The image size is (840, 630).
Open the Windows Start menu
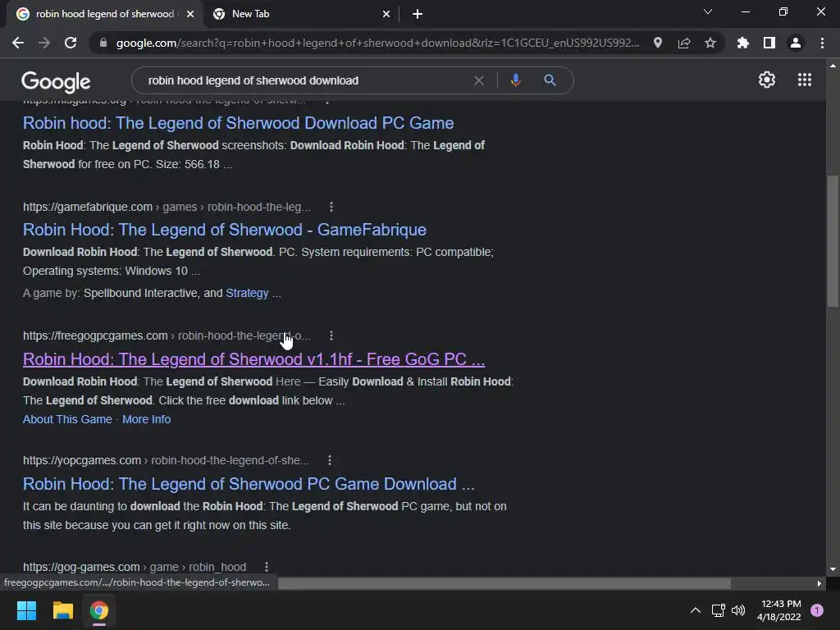(26, 610)
